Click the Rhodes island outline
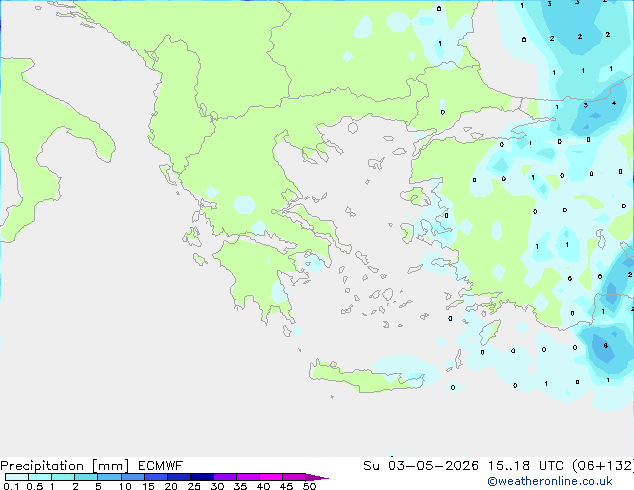Screen dimensions: 634x490 tap(489, 332)
